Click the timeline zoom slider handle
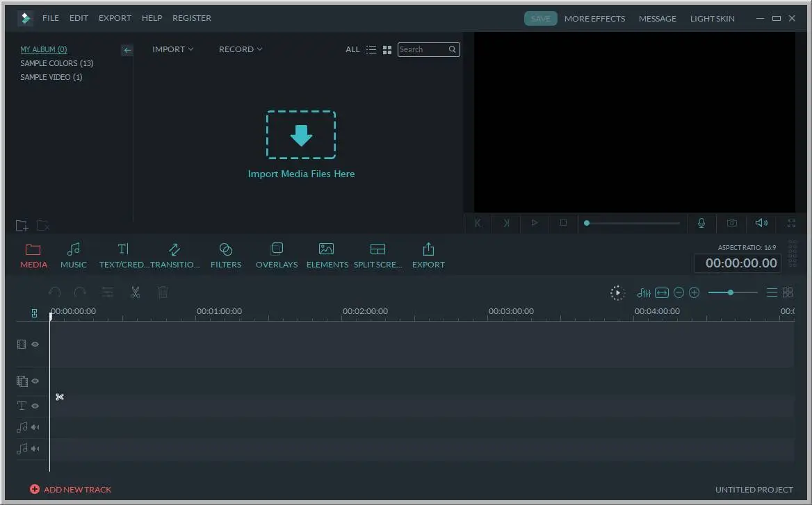Viewport: 812px width, 505px height. pyautogui.click(x=730, y=293)
